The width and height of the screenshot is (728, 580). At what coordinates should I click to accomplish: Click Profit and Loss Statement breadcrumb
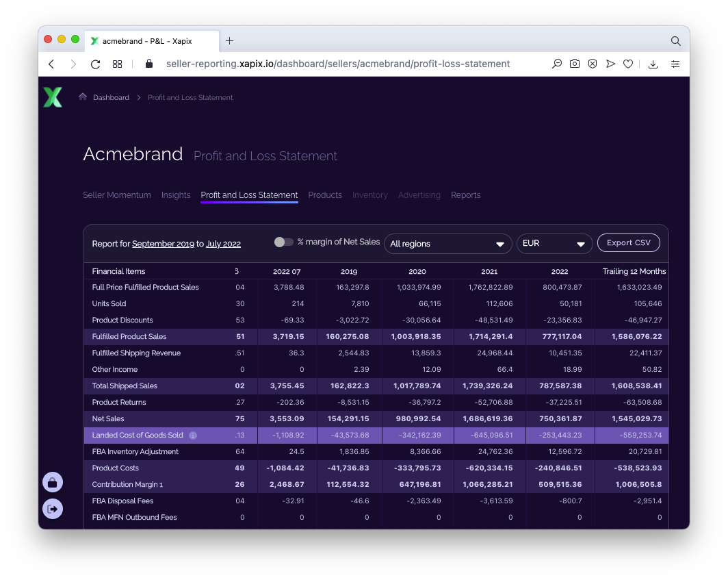190,97
